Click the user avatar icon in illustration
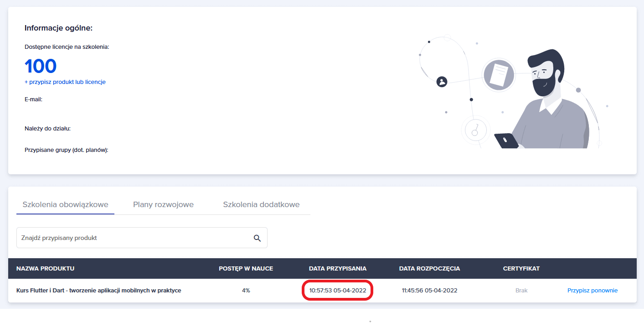 pos(442,82)
